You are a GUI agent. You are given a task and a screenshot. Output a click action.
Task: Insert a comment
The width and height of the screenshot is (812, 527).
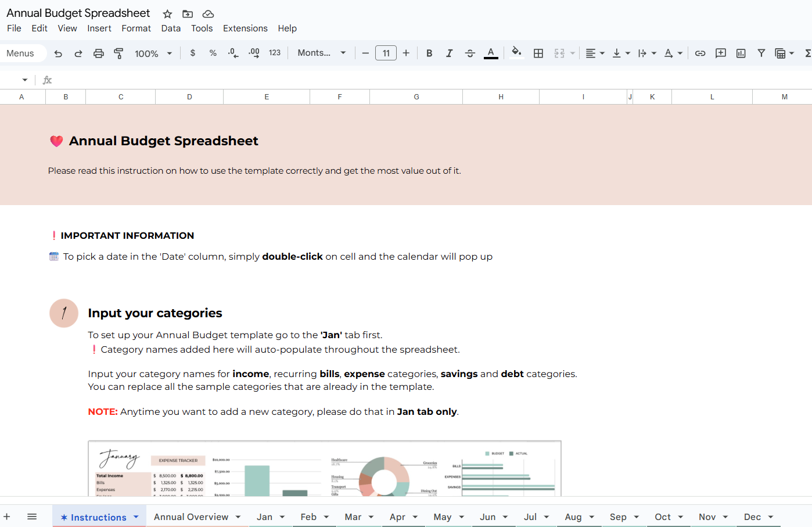(x=721, y=53)
